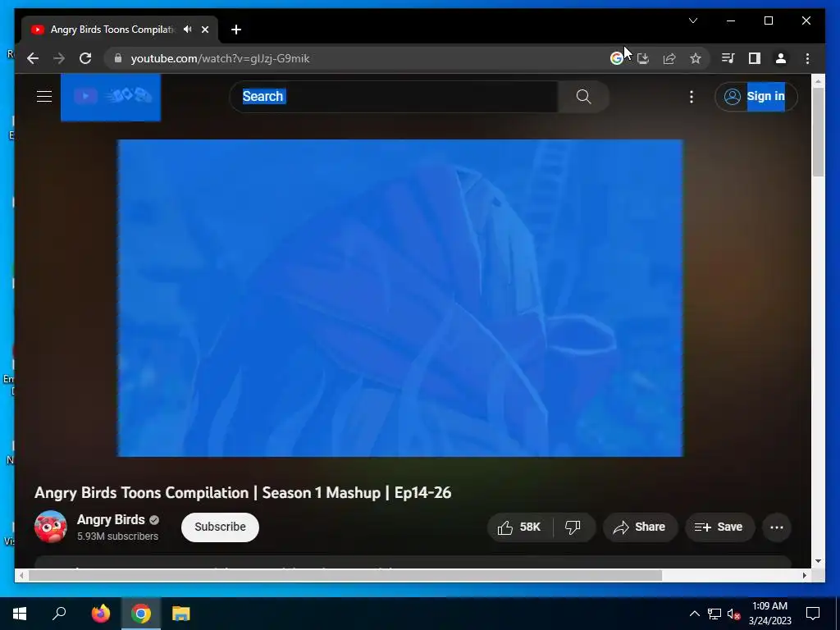This screenshot has height=630, width=840.
Task: Click the scrollbar down arrow
Action: pos(818,561)
